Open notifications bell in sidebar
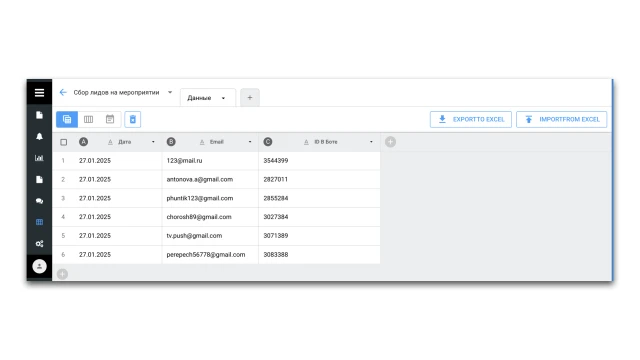This screenshot has height=360, width=640. [x=39, y=136]
